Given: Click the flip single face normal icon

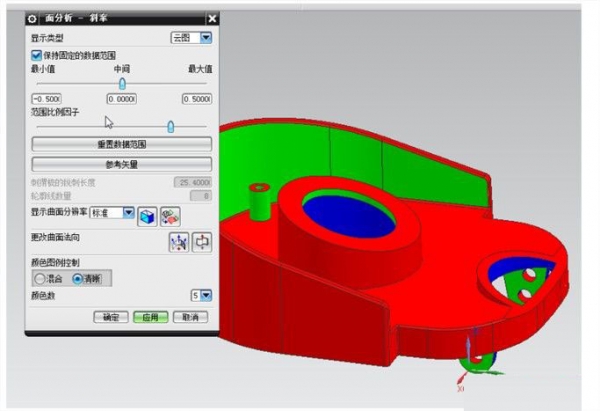Looking at the screenshot, I should point(202,242).
